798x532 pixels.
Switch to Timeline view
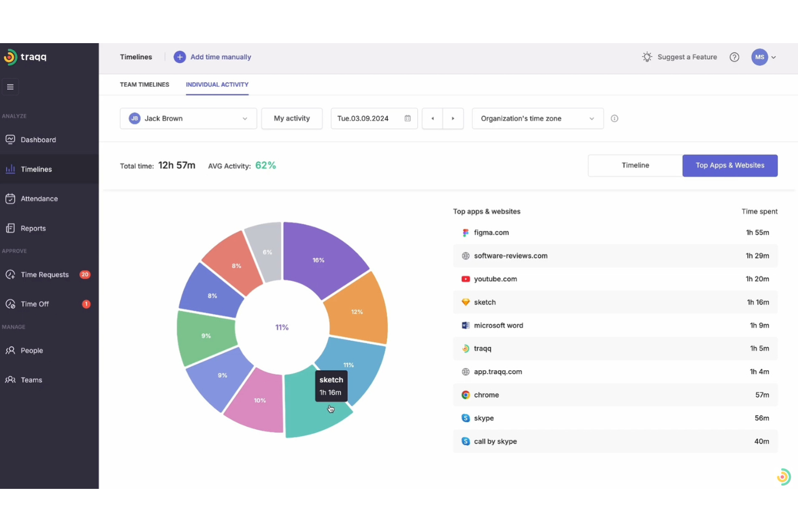click(x=635, y=165)
